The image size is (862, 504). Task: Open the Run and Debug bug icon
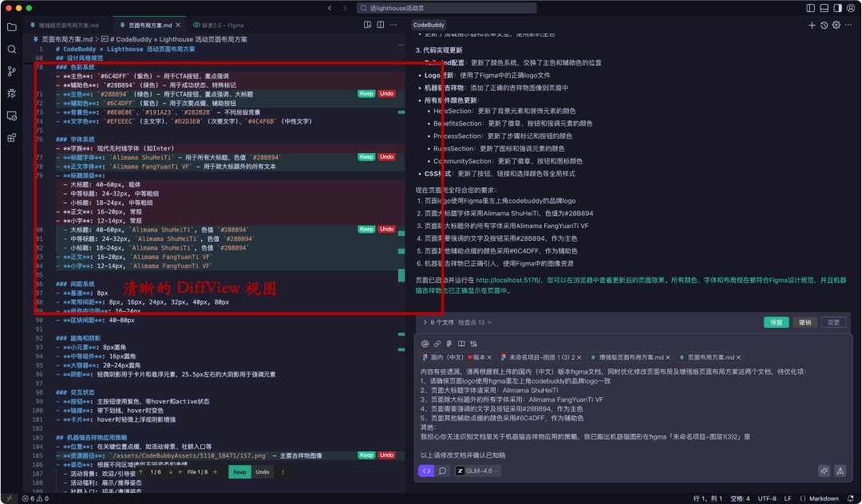[11, 93]
